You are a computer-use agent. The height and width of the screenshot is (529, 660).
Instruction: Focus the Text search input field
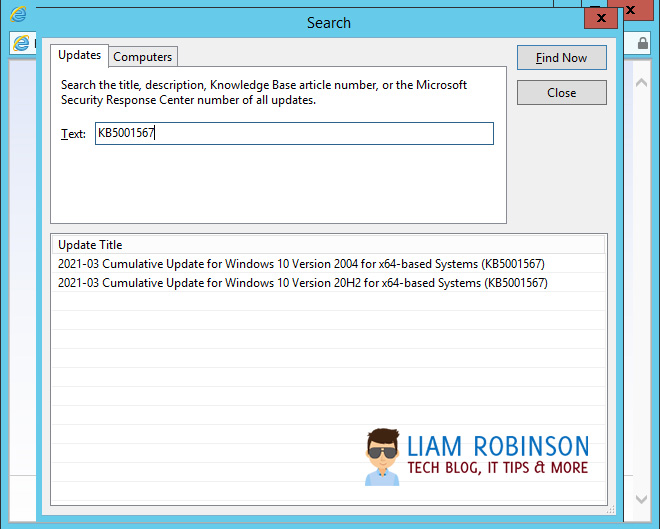tap(294, 133)
